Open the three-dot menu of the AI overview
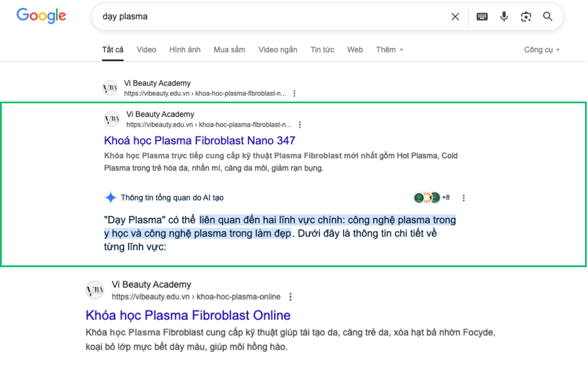588x366 pixels. pyautogui.click(x=463, y=198)
